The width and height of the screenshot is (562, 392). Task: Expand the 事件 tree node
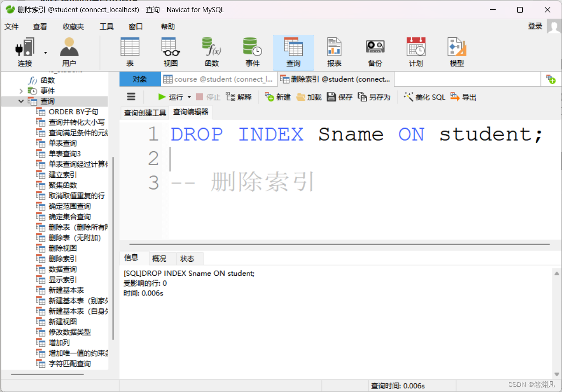[x=21, y=91]
